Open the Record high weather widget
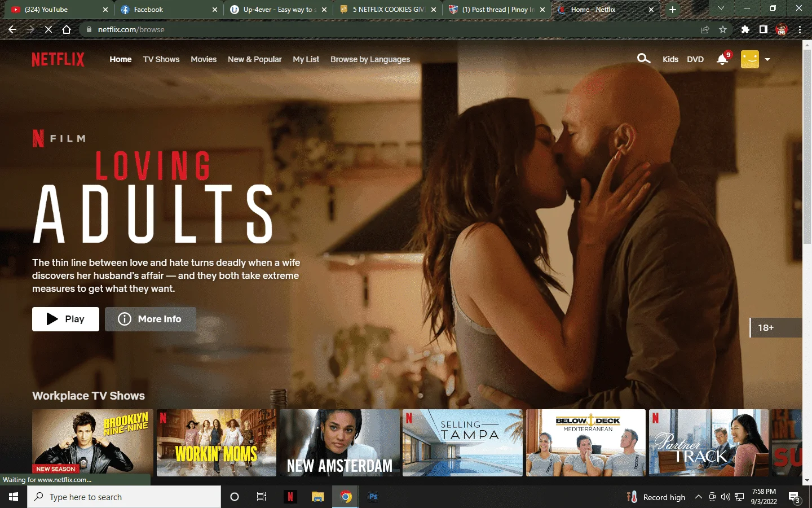The width and height of the screenshot is (812, 508). coord(656,497)
